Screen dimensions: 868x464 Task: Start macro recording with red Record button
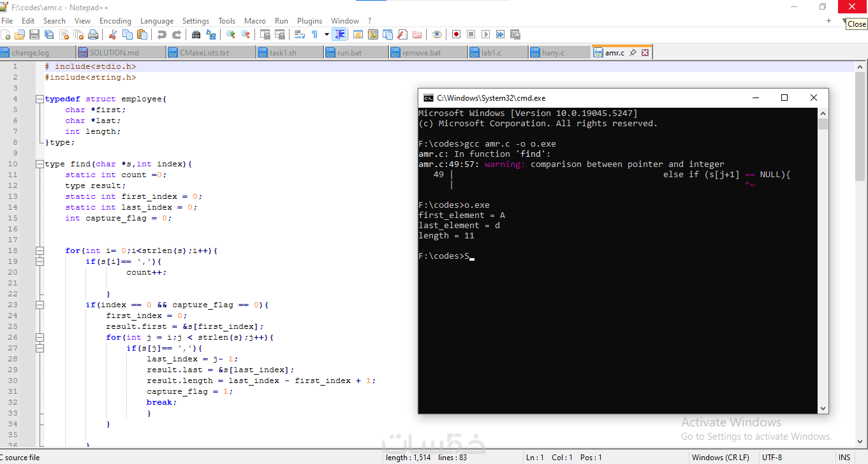(456, 34)
